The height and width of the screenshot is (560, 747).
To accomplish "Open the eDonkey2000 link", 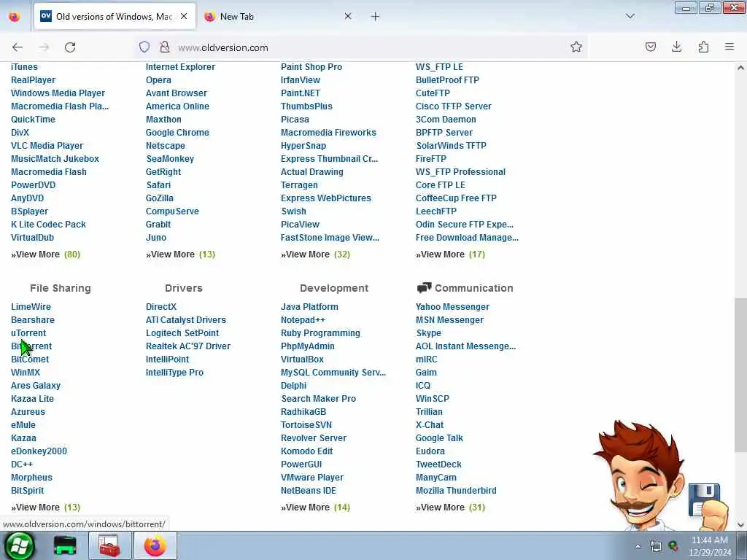I will point(39,451).
